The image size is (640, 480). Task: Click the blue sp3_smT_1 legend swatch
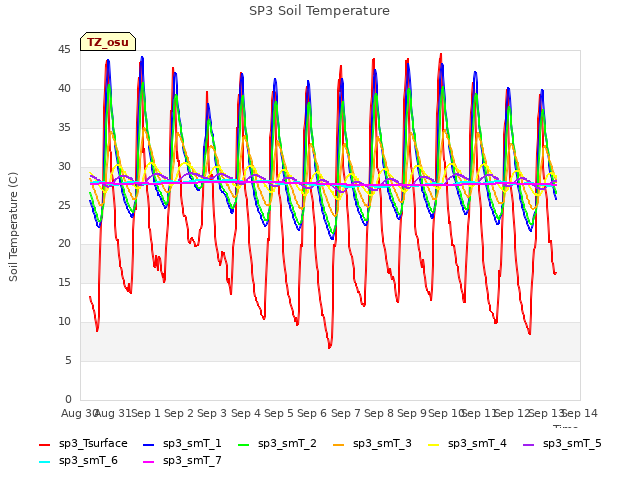tap(149, 445)
